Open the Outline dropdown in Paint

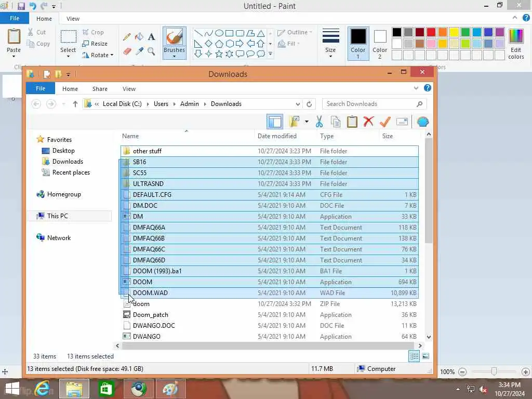pyautogui.click(x=295, y=33)
